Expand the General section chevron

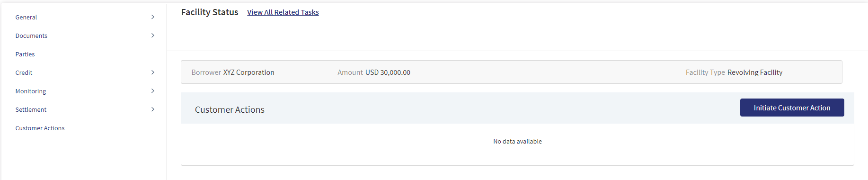pyautogui.click(x=153, y=17)
